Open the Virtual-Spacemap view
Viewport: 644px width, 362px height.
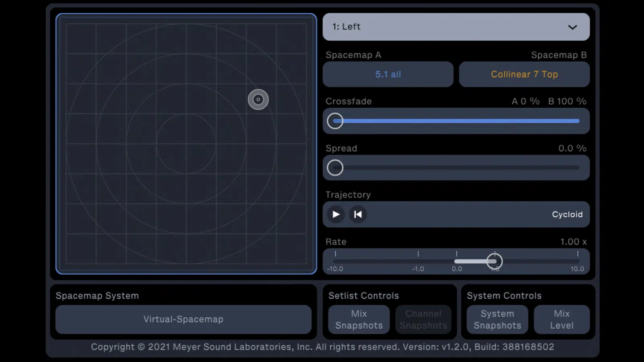click(x=184, y=319)
